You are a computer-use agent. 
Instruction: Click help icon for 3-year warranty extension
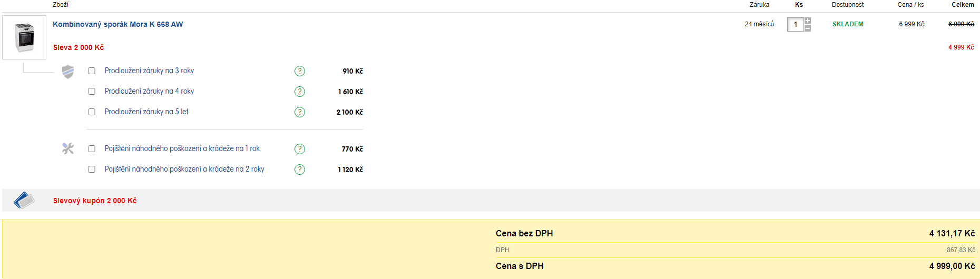(300, 71)
